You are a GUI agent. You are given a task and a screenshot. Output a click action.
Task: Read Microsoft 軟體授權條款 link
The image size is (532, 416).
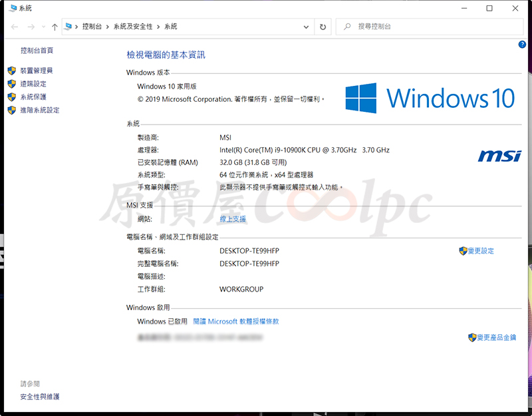(236, 321)
